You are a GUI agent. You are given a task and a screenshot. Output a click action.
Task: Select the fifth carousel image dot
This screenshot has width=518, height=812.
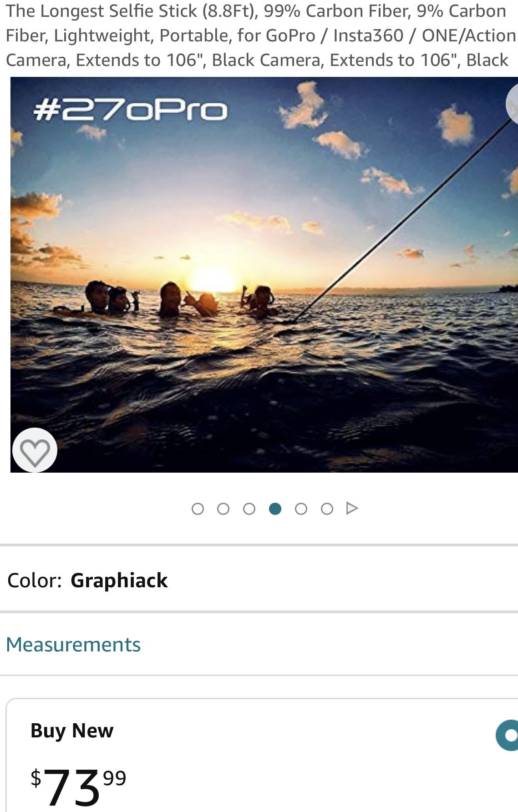click(x=301, y=509)
